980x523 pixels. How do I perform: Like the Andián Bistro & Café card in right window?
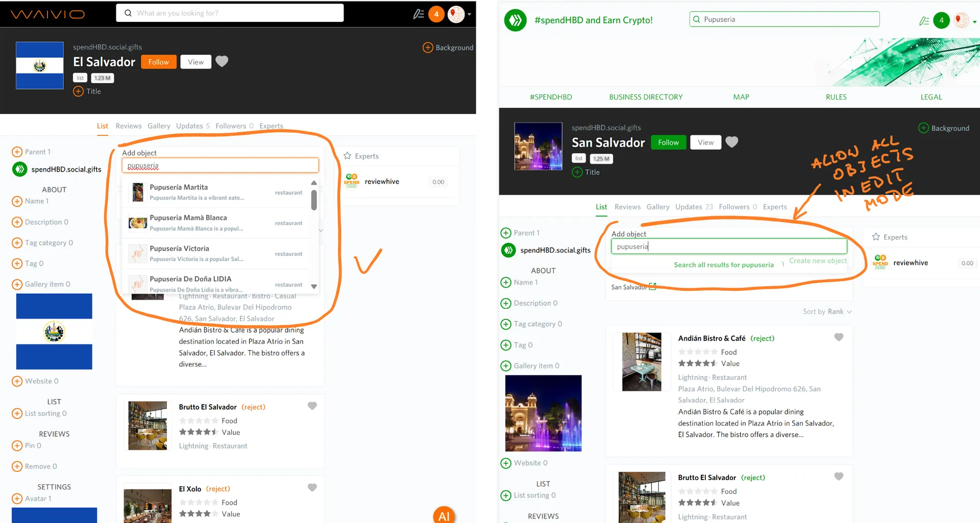point(839,337)
